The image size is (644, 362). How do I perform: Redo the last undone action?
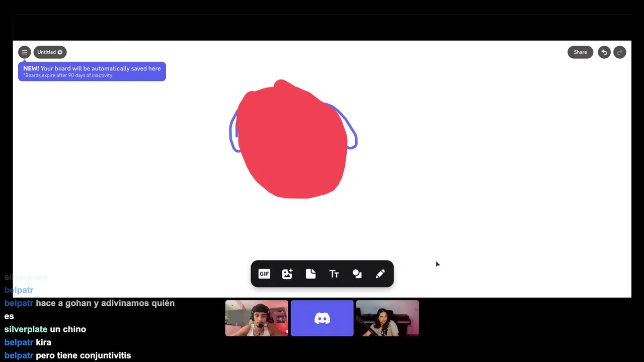(x=620, y=52)
